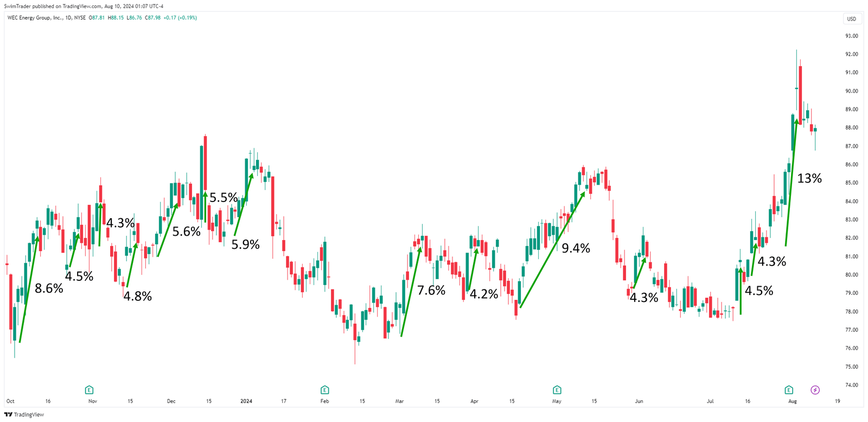
Task: Select the 1D interval label
Action: point(68,18)
